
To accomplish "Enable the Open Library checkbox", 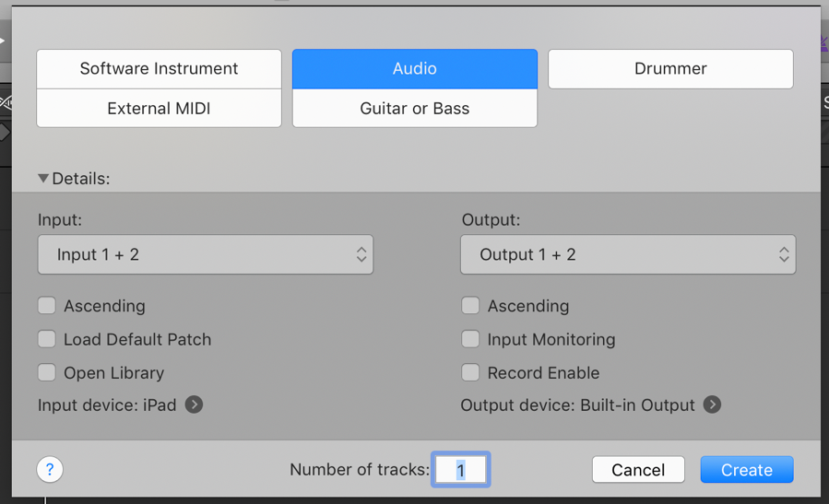I will [47, 372].
